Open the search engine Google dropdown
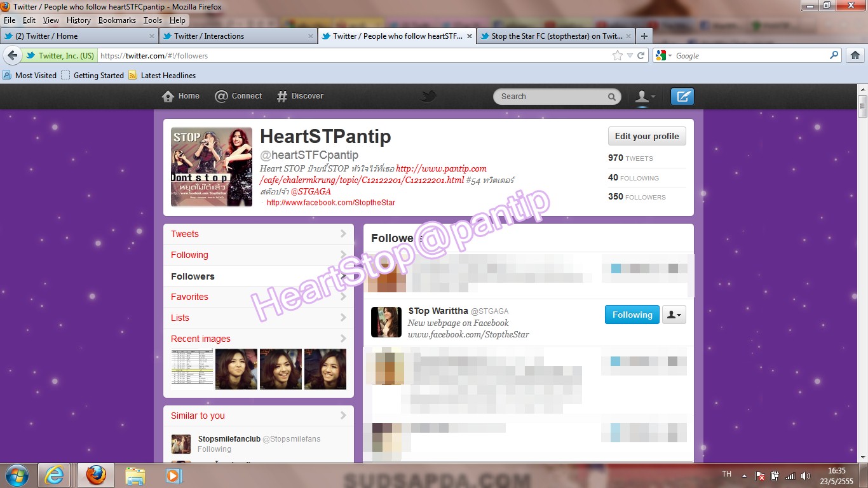Image resolution: width=868 pixels, height=488 pixels. click(664, 55)
